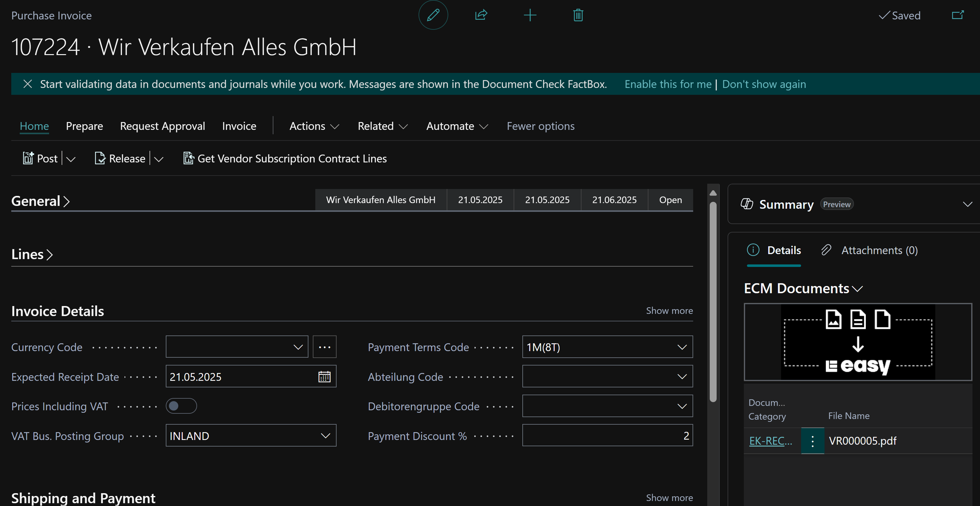Screen dimensions: 980x506
Task: Open page in new window icon
Action: tap(957, 15)
